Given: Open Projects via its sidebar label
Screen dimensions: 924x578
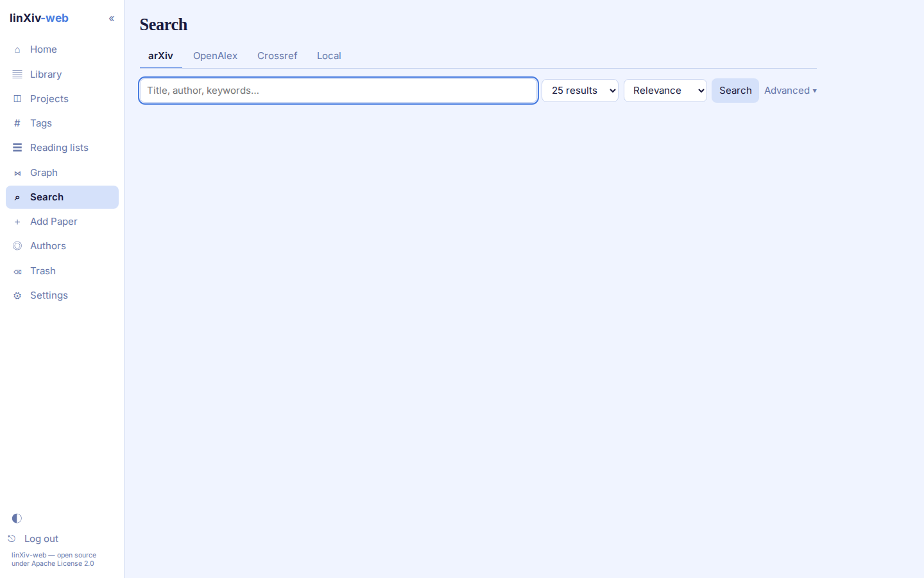Looking at the screenshot, I should [x=49, y=99].
